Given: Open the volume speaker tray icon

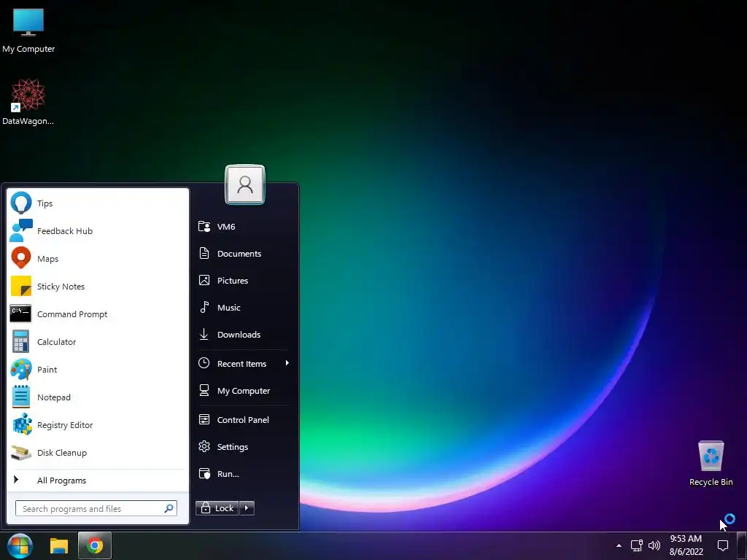Looking at the screenshot, I should click(x=654, y=545).
